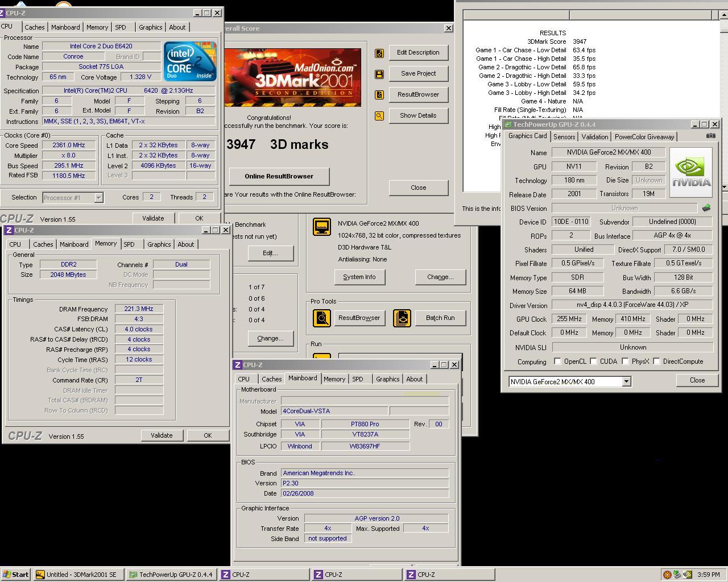The image size is (728, 582).
Task: Click the 4CoreDual-VSTA model field
Action: [334, 411]
